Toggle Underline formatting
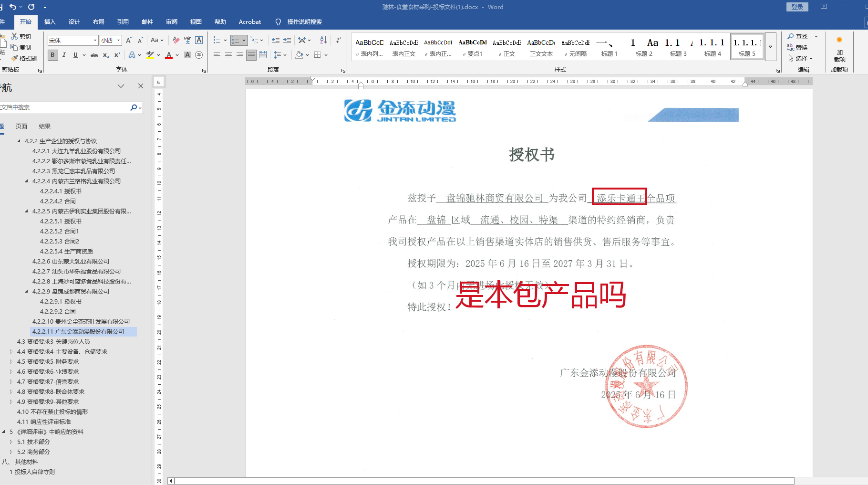868x485 pixels. tap(75, 55)
